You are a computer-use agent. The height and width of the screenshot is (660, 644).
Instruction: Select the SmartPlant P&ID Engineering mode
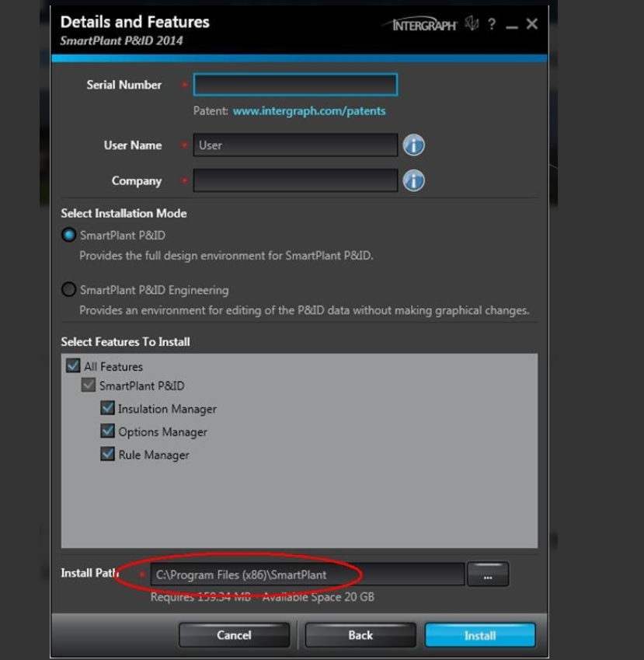(x=68, y=290)
